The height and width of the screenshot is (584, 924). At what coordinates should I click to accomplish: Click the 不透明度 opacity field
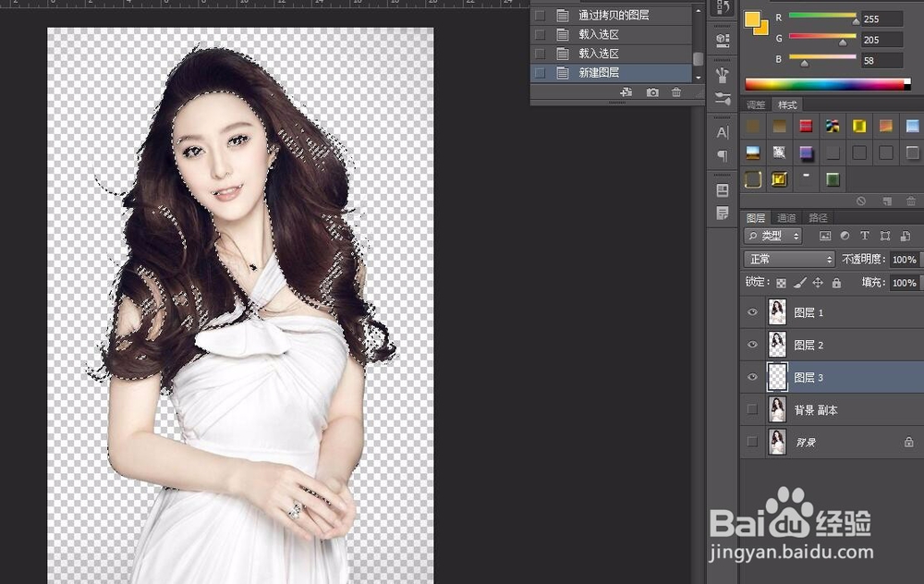click(x=905, y=260)
